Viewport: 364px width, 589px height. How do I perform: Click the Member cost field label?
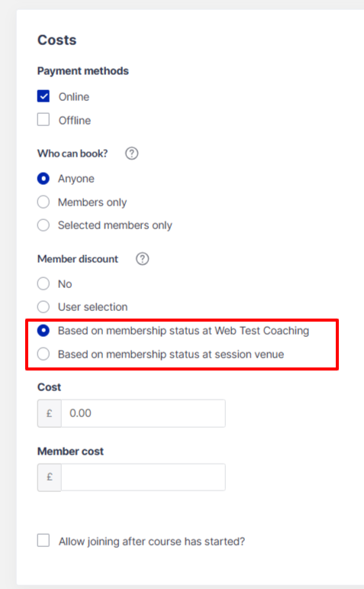point(70,451)
